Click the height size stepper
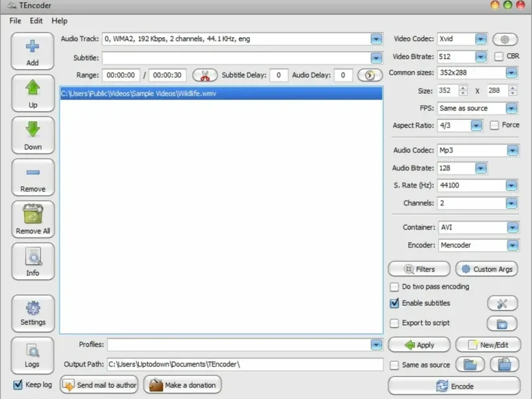Image resolution: width=532 pixels, height=399 pixels. coord(513,90)
